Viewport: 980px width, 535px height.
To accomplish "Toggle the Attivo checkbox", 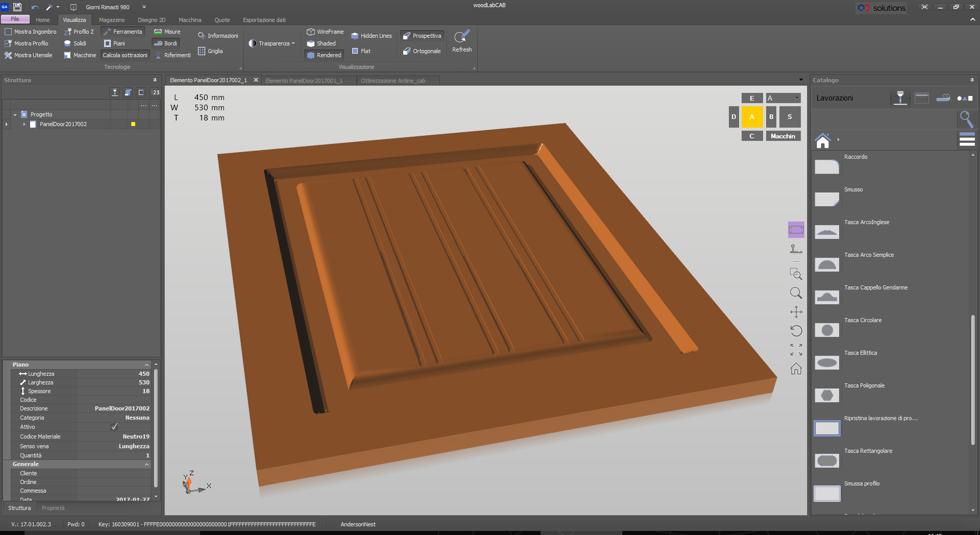I will pyautogui.click(x=114, y=427).
